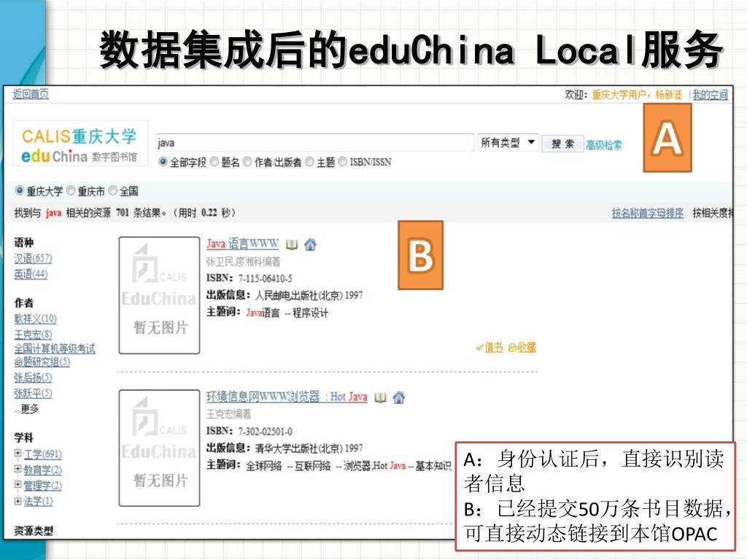
Task: Click home icon next to Java 语言WWW
Action: pos(310,245)
